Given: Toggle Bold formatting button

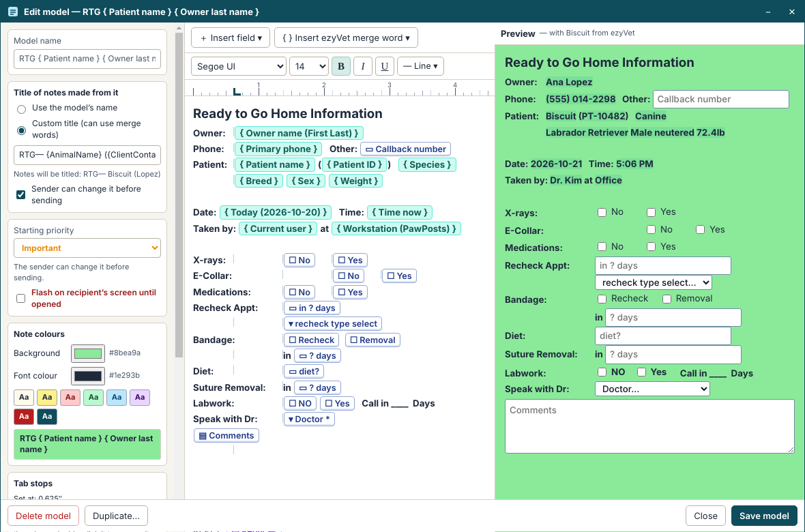Looking at the screenshot, I should (x=341, y=66).
